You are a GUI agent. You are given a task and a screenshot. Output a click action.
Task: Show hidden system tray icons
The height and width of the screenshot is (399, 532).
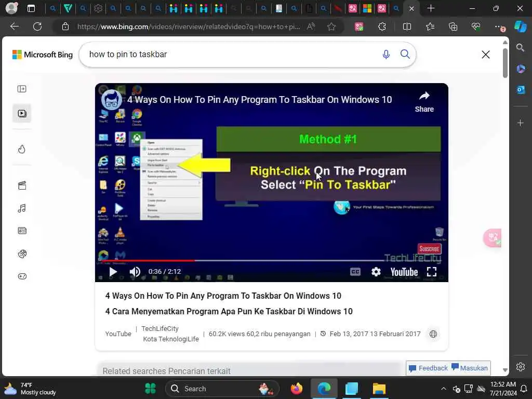pos(444,389)
